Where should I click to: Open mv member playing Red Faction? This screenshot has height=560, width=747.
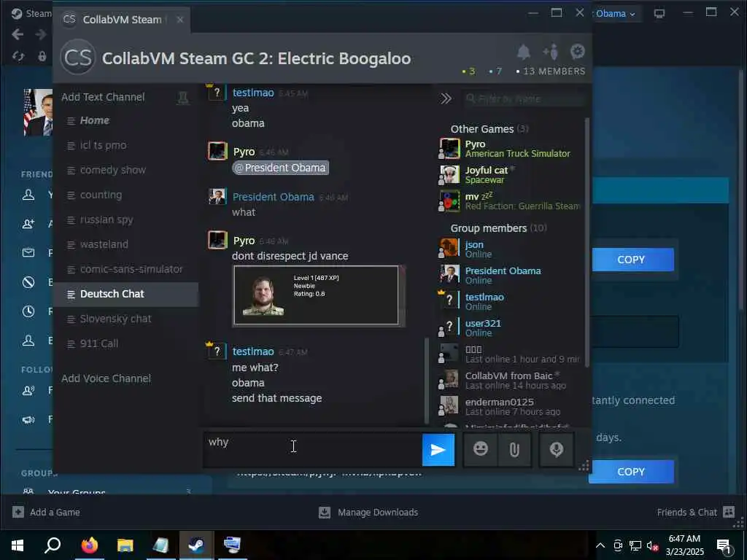coord(511,201)
